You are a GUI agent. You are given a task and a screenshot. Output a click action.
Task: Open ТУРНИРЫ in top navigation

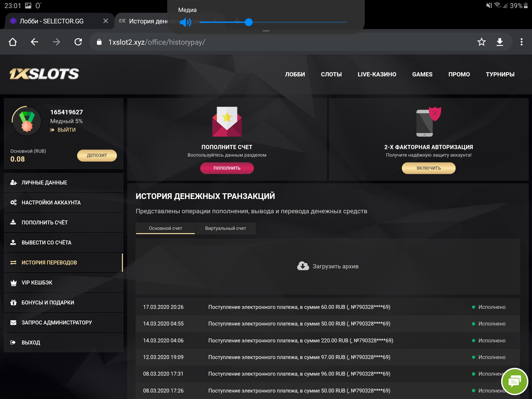click(x=500, y=74)
